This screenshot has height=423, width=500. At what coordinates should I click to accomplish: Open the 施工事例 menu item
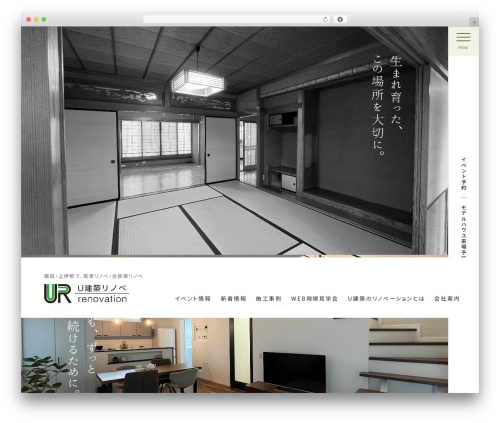(x=268, y=299)
